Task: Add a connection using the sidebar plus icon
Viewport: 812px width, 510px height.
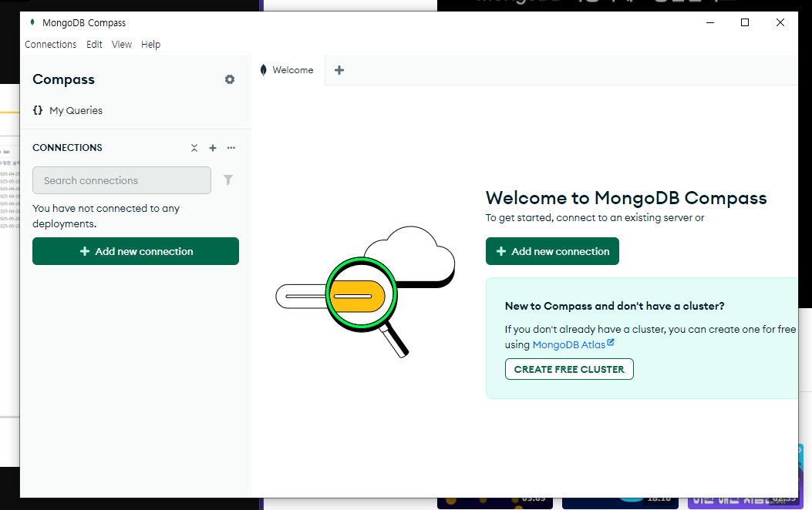Action: point(212,148)
